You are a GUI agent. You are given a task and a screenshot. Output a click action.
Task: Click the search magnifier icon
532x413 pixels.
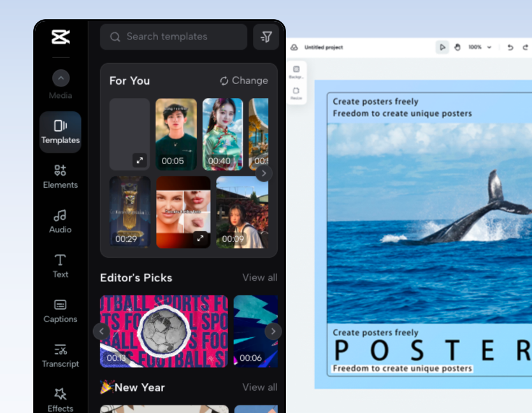tap(115, 36)
